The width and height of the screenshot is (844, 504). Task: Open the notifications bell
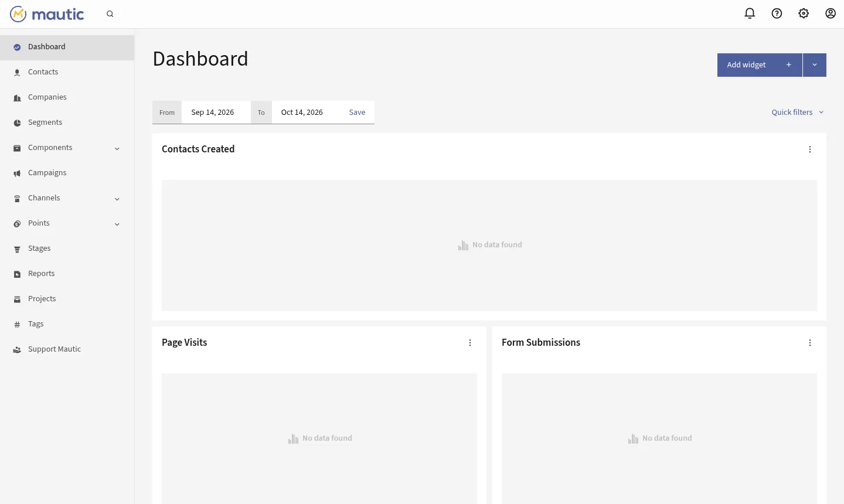click(750, 13)
